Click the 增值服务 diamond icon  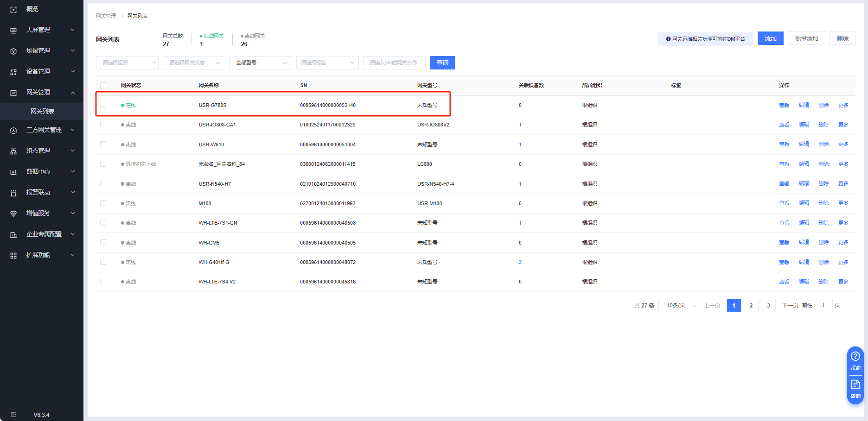click(13, 214)
